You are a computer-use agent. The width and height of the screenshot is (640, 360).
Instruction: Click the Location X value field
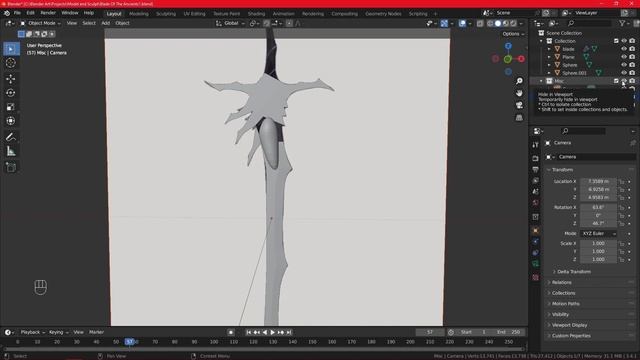(x=598, y=182)
